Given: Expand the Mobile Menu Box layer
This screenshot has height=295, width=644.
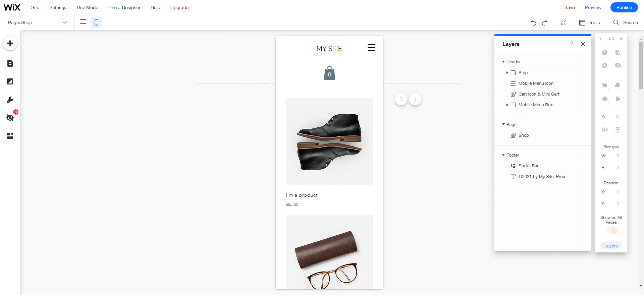Looking at the screenshot, I should [507, 105].
